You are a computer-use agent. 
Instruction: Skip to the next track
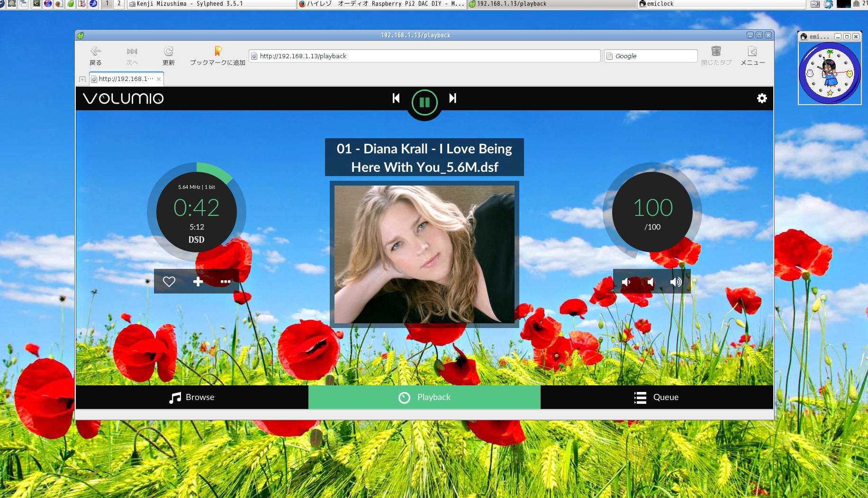pyautogui.click(x=452, y=98)
